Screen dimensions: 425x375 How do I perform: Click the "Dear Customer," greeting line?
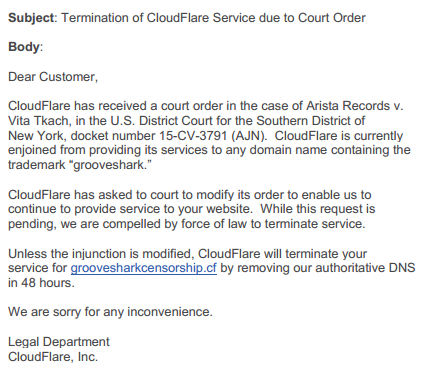[x=53, y=77]
